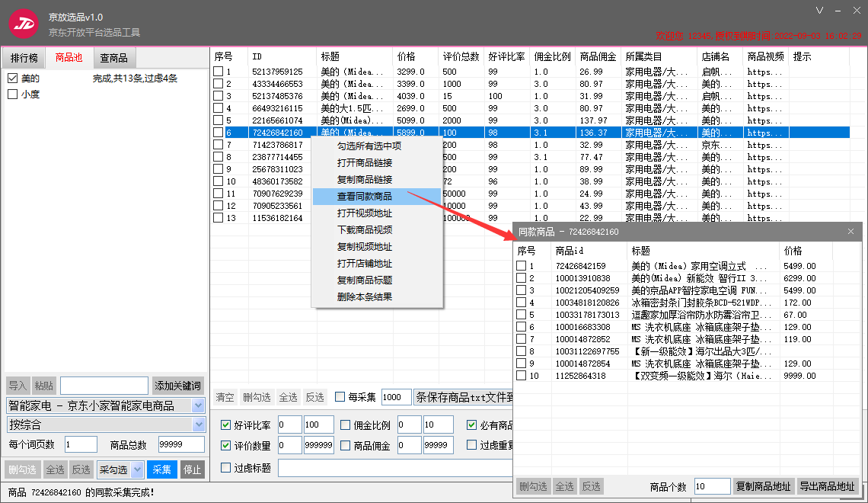Click the 好评比率 minimum value field
The image size is (868, 503).
(x=289, y=425)
